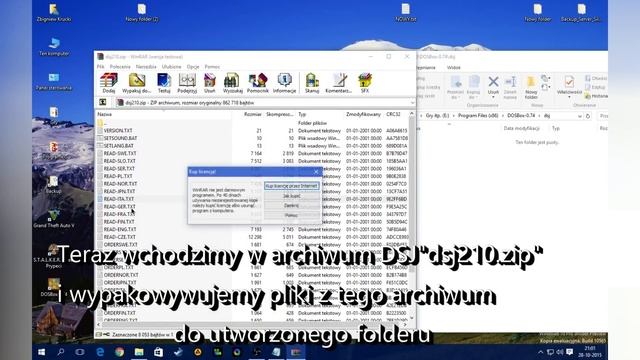The image size is (640, 360).
Task: Open the Pomocnik (Wizard) toolbar icon
Action: (x=258, y=83)
